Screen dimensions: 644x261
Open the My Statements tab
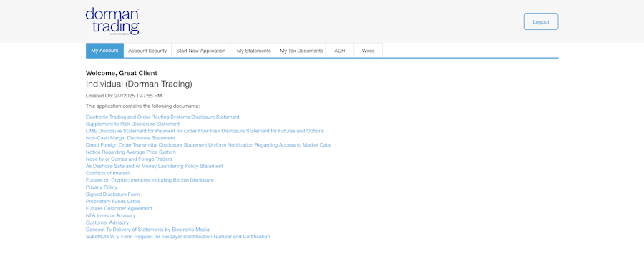[x=254, y=51]
